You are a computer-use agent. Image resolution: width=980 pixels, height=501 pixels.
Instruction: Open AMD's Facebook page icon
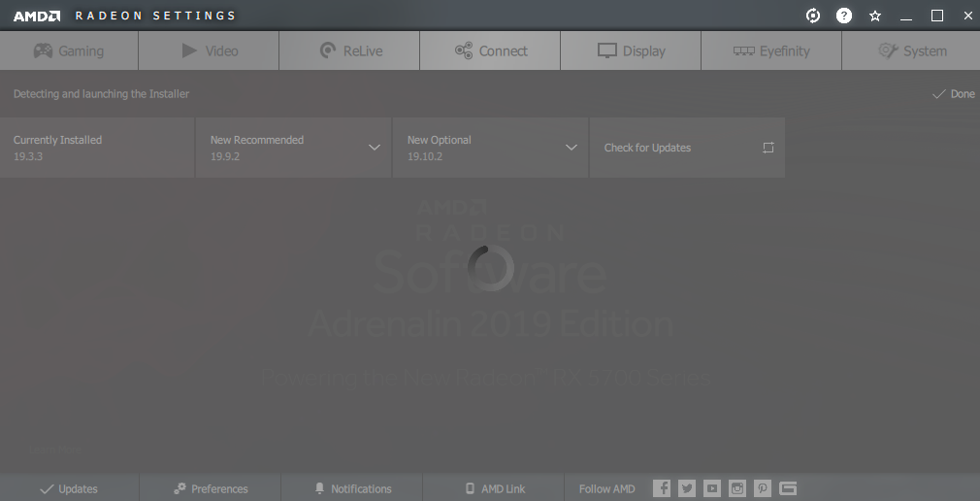(x=661, y=488)
